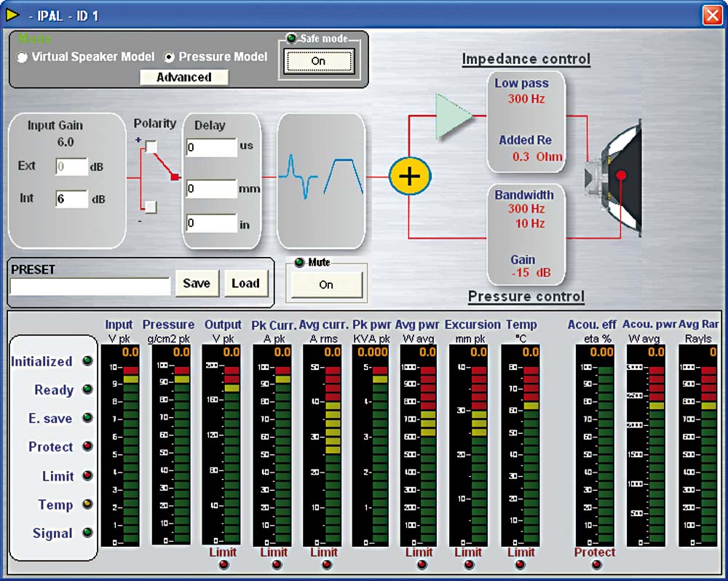Save the current preset
Image resolution: width=728 pixels, height=581 pixels.
point(197,283)
